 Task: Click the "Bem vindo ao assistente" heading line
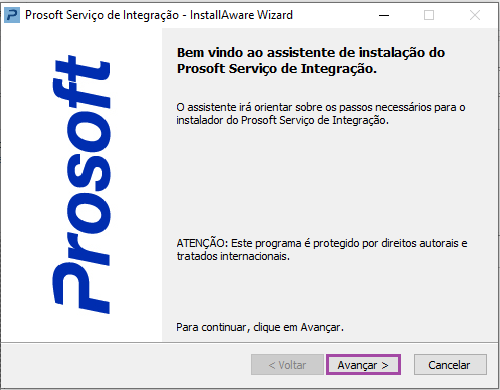(311, 53)
